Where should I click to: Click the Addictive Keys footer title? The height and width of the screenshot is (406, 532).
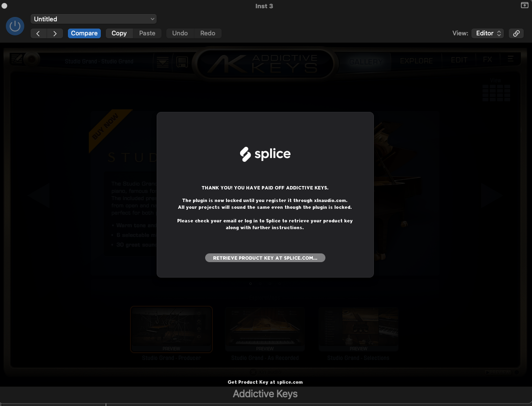coord(265,394)
